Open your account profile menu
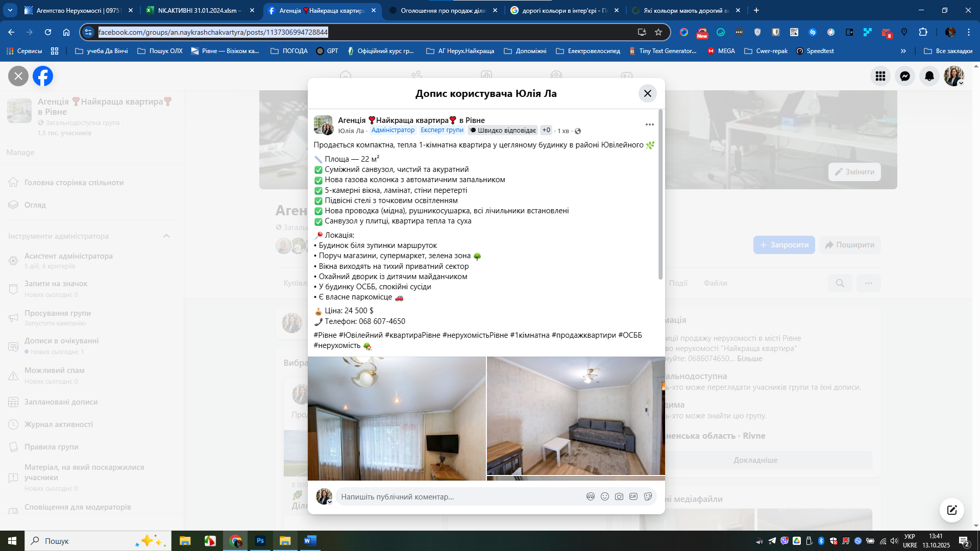The image size is (980, 551). point(953,76)
